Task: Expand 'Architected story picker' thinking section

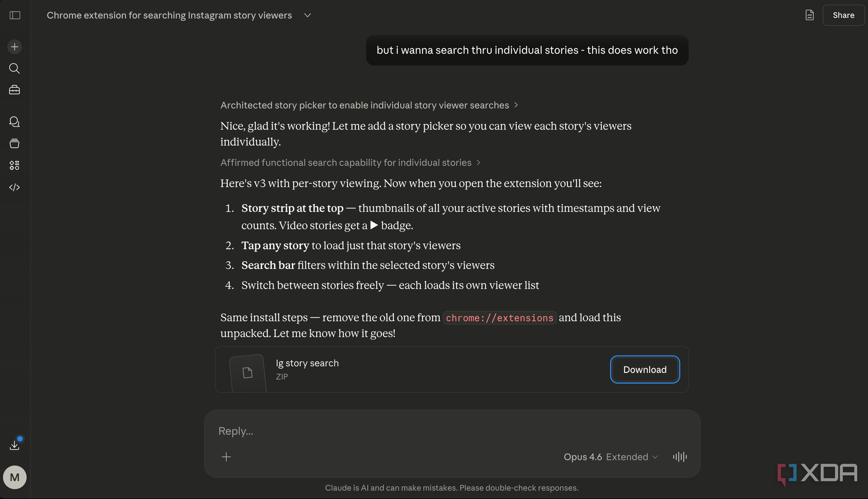Action: 369,105
